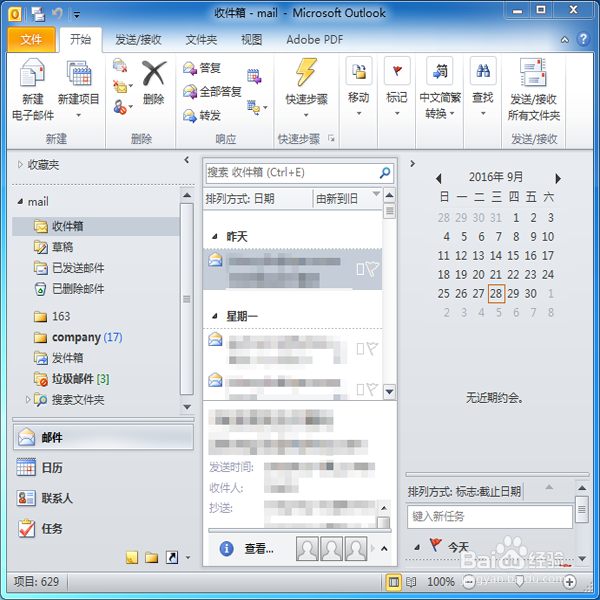Open the Tags (标记) flag button
Image resolution: width=600 pixels, height=600 pixels.
click(x=397, y=87)
